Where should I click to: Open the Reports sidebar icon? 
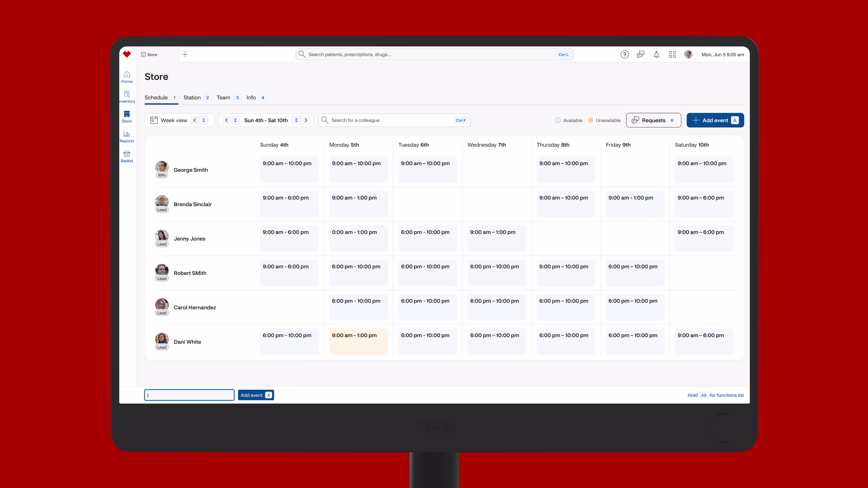pos(127,137)
